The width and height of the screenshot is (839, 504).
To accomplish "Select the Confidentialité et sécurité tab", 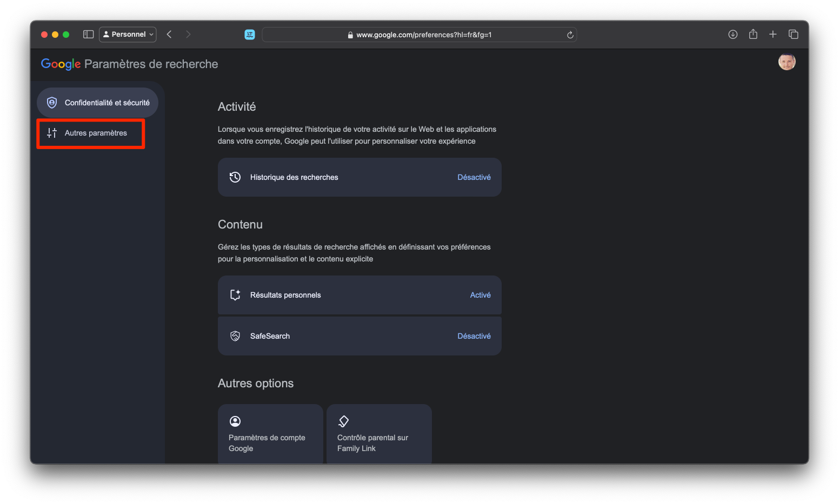I will [x=97, y=103].
